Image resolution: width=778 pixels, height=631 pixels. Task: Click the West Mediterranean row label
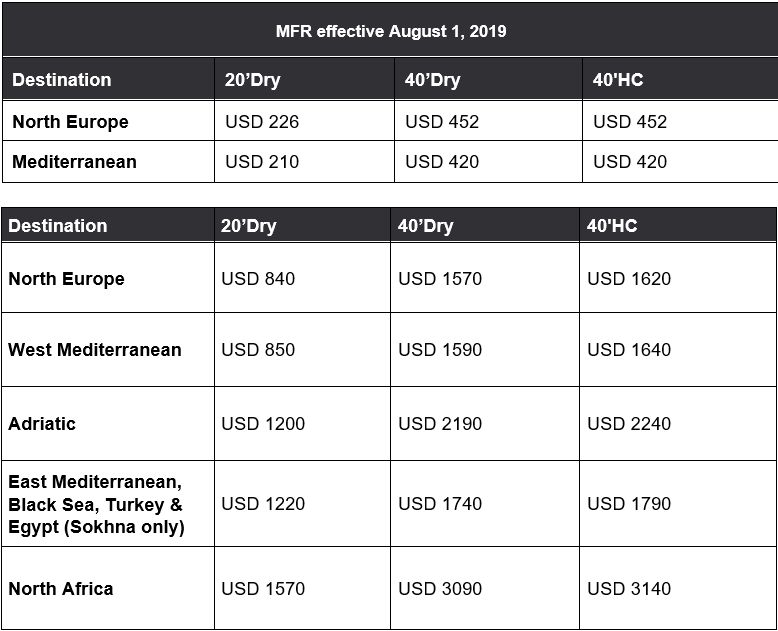tap(95, 350)
